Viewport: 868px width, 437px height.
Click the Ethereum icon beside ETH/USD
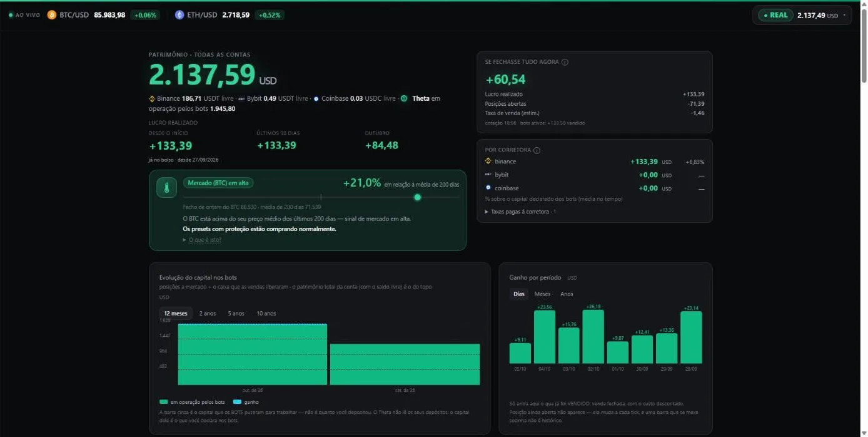[x=179, y=14]
